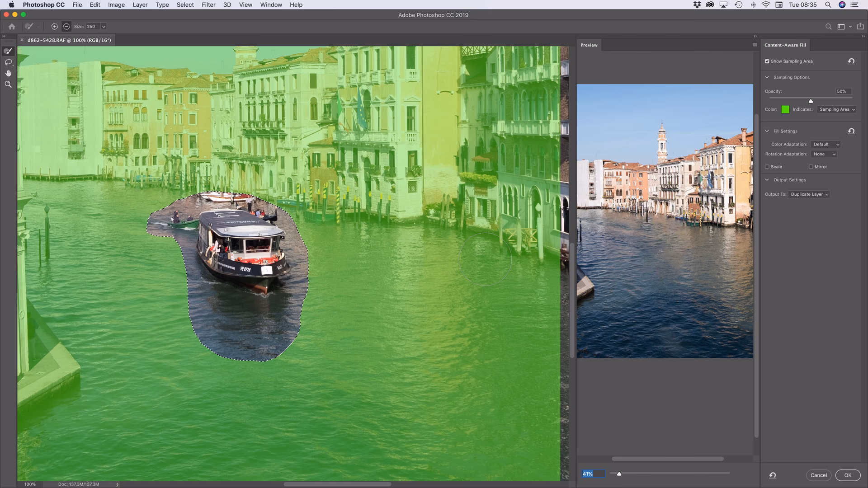868x488 pixels.
Task: Select the Zoom tool
Action: 8,84
